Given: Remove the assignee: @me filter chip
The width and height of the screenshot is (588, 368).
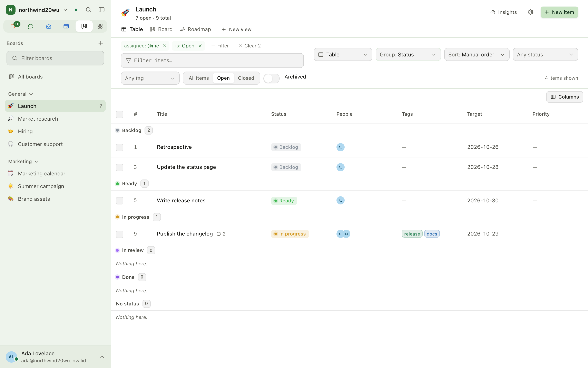Looking at the screenshot, I should pos(165,46).
